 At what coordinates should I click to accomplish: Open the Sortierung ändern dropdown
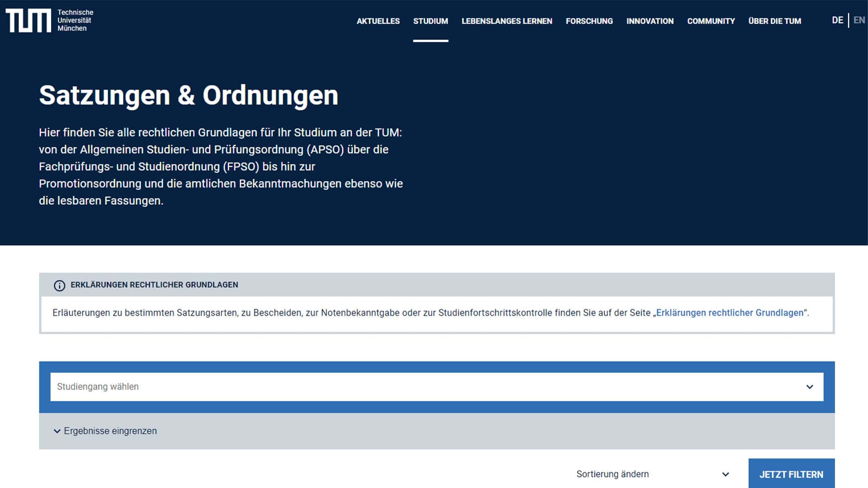click(x=653, y=474)
